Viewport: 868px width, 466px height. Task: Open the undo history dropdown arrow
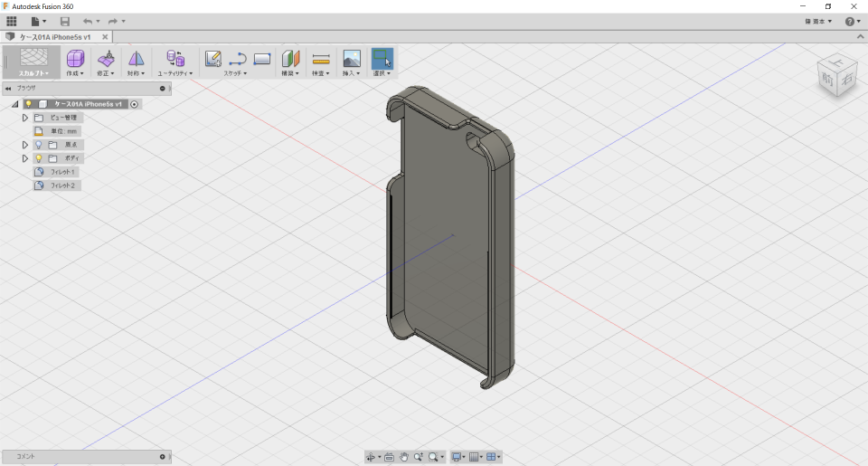98,22
